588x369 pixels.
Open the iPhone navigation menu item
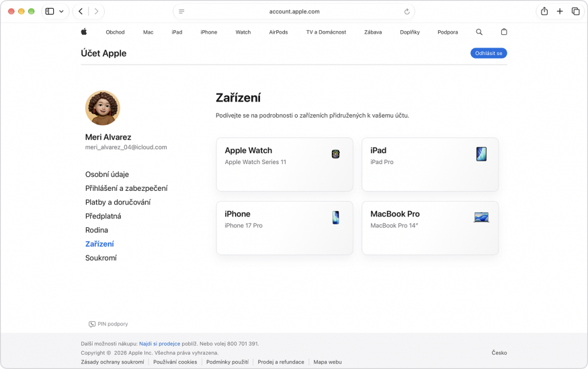click(x=209, y=32)
